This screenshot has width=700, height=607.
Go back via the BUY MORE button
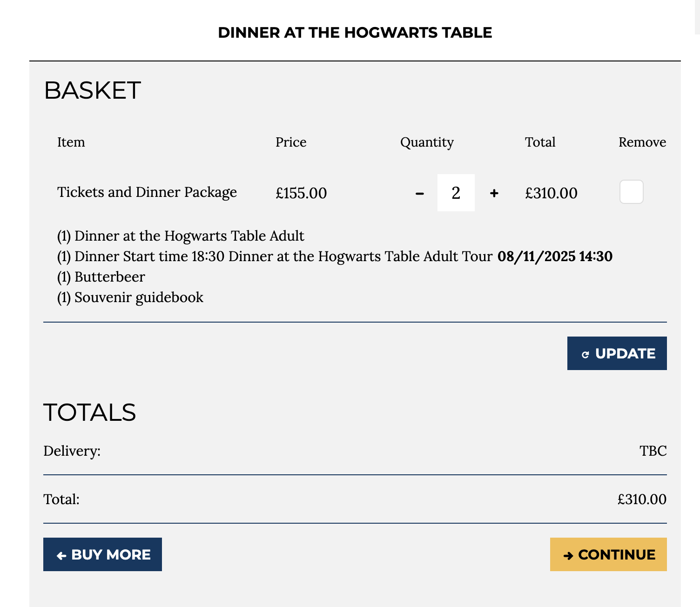[x=102, y=554]
